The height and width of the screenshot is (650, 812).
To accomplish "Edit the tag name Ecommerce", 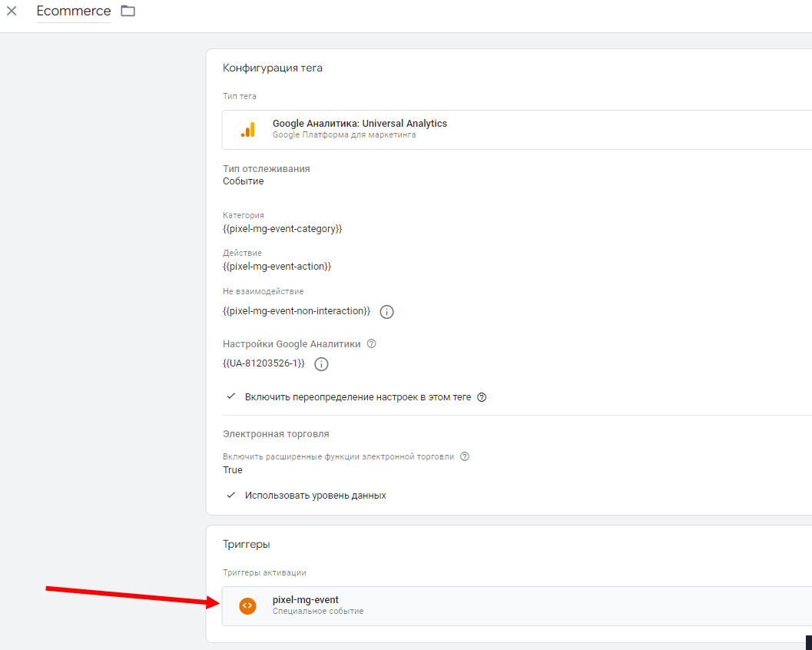I will coord(74,11).
